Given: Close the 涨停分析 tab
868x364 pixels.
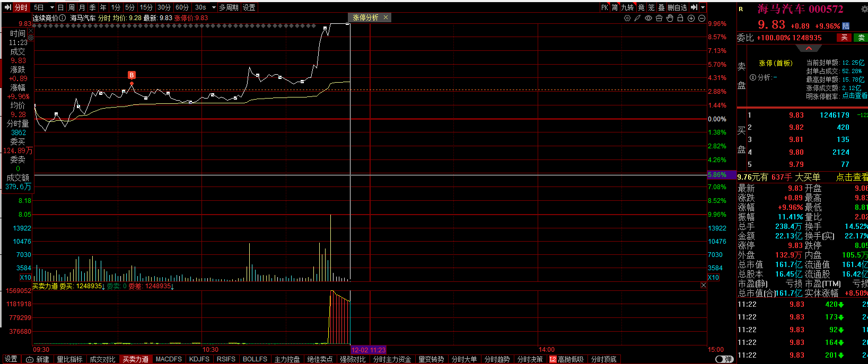Looking at the screenshot, I should [x=386, y=17].
